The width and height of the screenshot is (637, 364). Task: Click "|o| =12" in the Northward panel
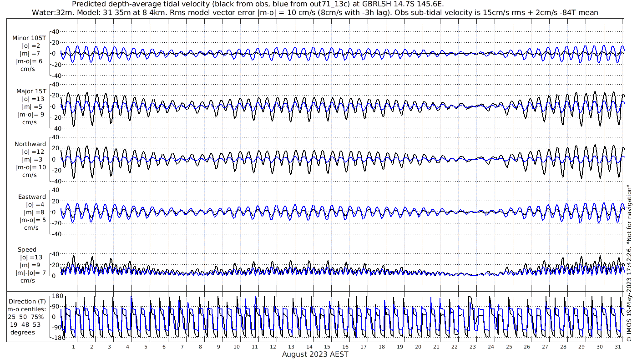click(32, 152)
